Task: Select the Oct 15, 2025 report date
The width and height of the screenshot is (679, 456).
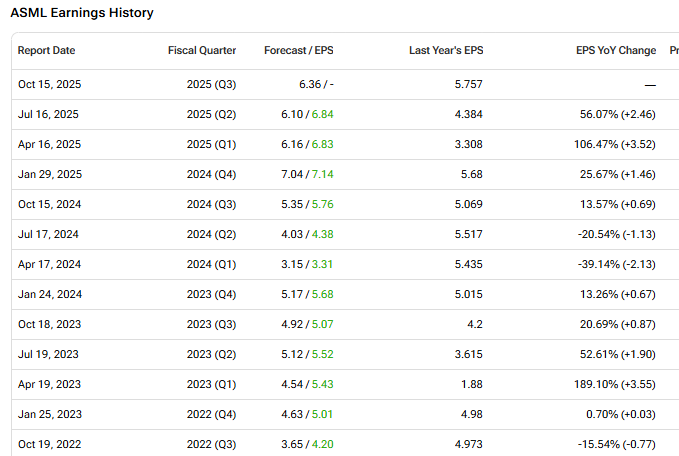Action: [48, 85]
